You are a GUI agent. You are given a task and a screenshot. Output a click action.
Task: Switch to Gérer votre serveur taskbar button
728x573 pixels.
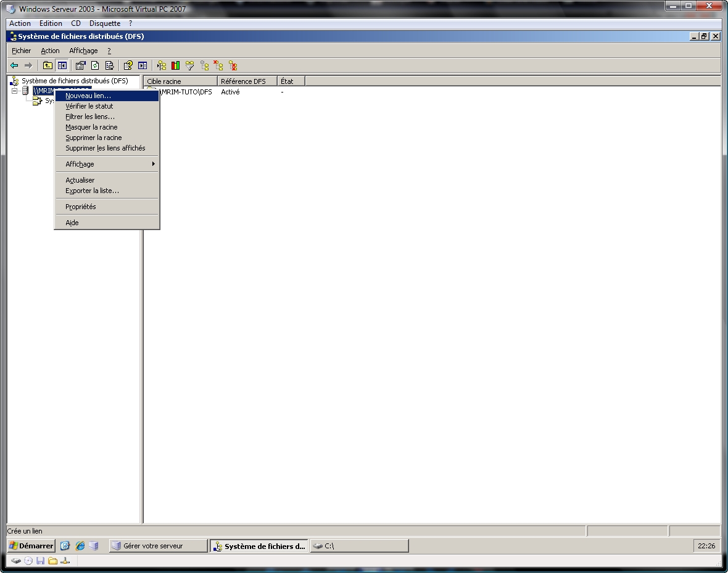tap(158, 546)
